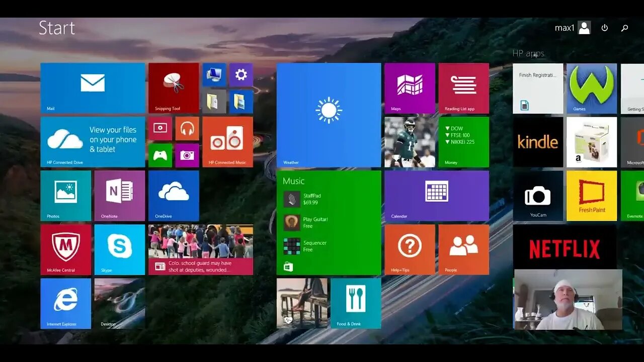
Task: Launch the Snipping Tool tile
Action: pos(174,88)
